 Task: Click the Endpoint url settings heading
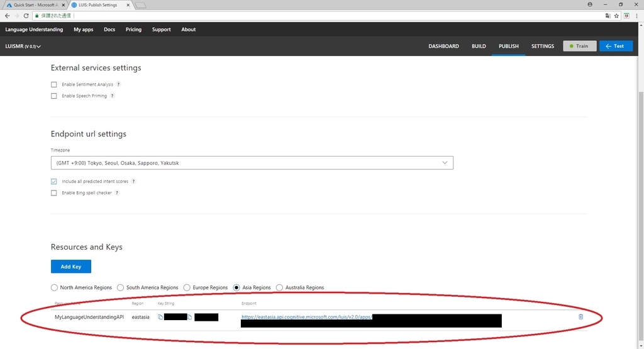89,134
